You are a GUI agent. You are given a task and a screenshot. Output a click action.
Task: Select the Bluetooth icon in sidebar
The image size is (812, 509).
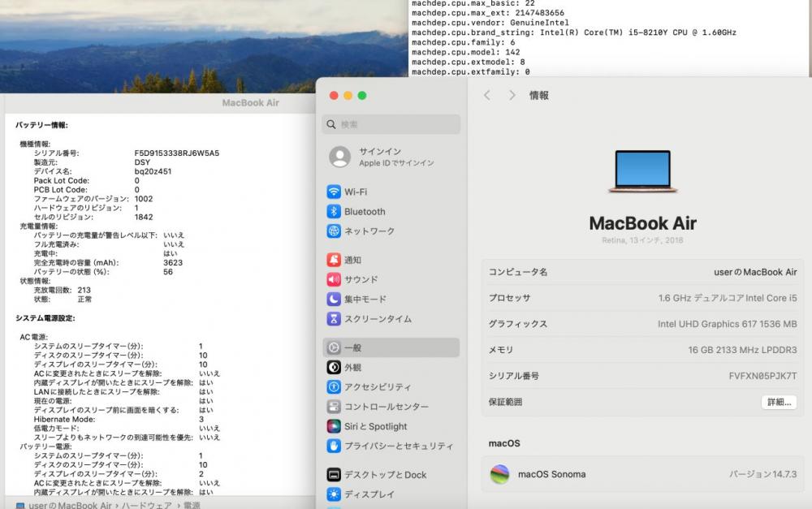pyautogui.click(x=334, y=212)
